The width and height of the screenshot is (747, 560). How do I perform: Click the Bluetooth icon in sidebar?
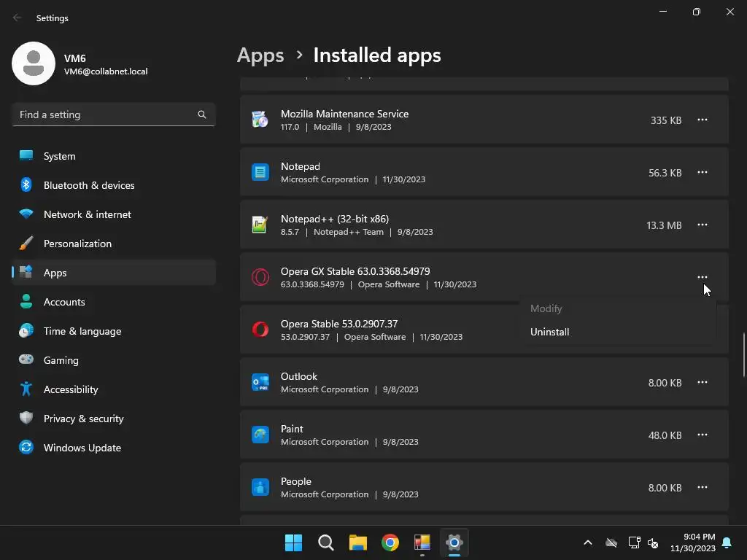coord(26,184)
